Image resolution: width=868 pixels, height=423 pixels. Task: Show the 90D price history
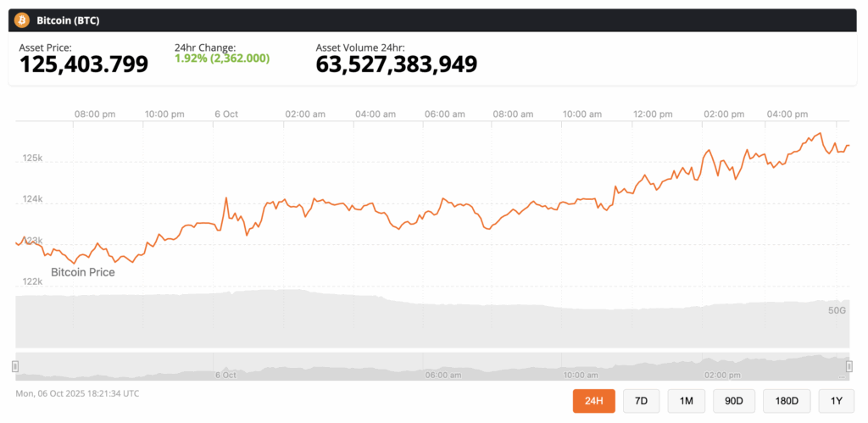[x=734, y=400]
